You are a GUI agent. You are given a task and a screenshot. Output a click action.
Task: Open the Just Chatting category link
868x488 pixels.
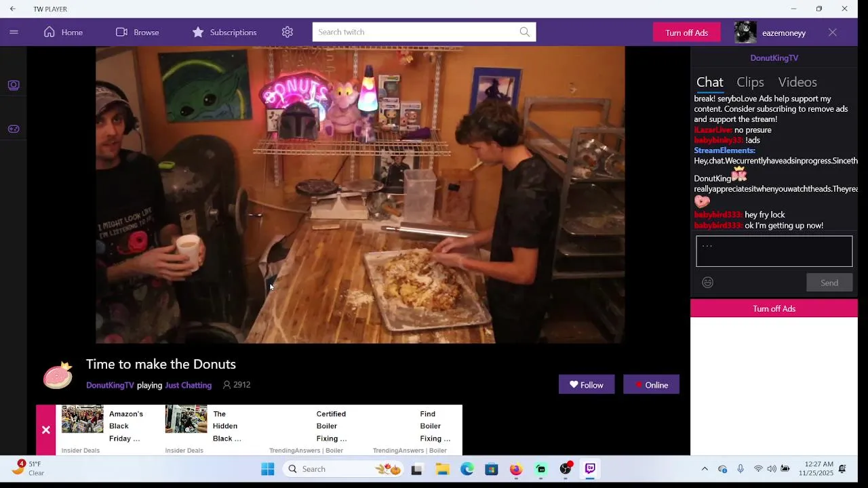pos(189,385)
